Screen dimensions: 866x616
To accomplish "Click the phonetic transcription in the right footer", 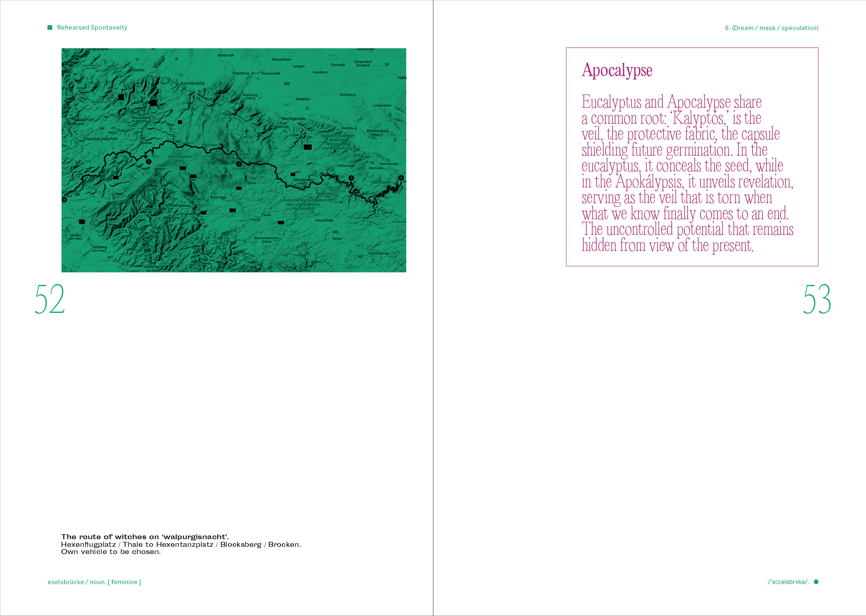I will coord(788,582).
